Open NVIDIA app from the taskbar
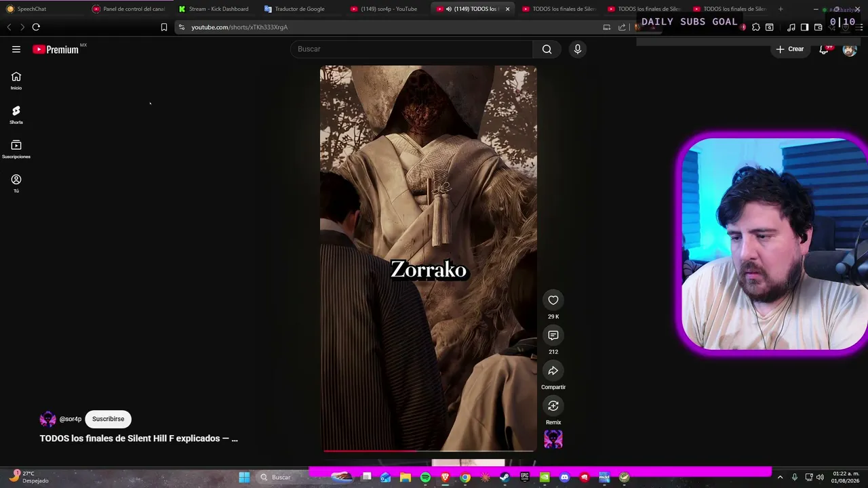Viewport: 868px width, 488px height. [x=545, y=477]
